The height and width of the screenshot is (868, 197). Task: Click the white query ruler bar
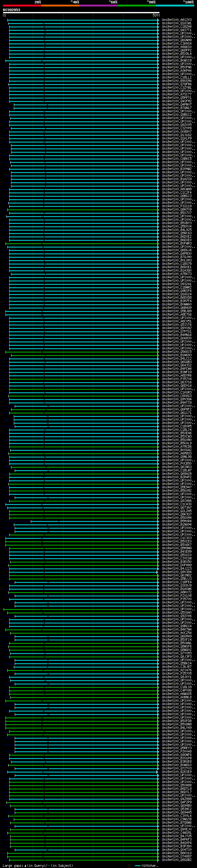81,12
